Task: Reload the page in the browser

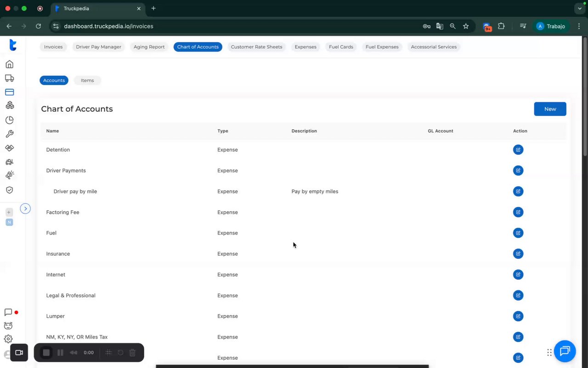Action: point(39,26)
